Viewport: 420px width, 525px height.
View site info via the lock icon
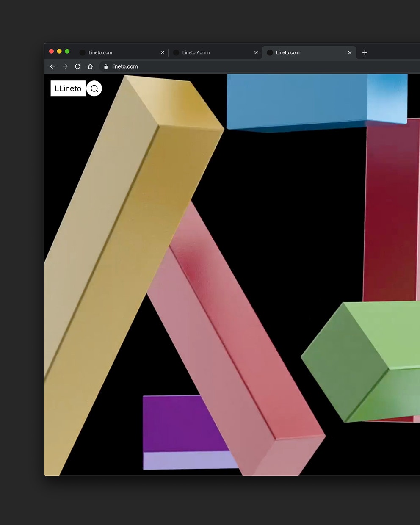pos(106,66)
